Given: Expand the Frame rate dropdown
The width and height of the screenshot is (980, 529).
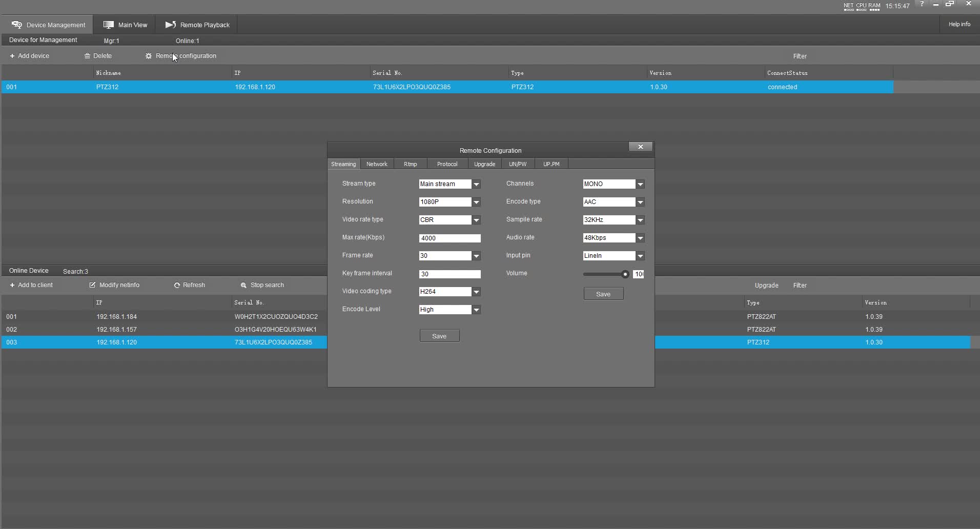Looking at the screenshot, I should pos(476,256).
